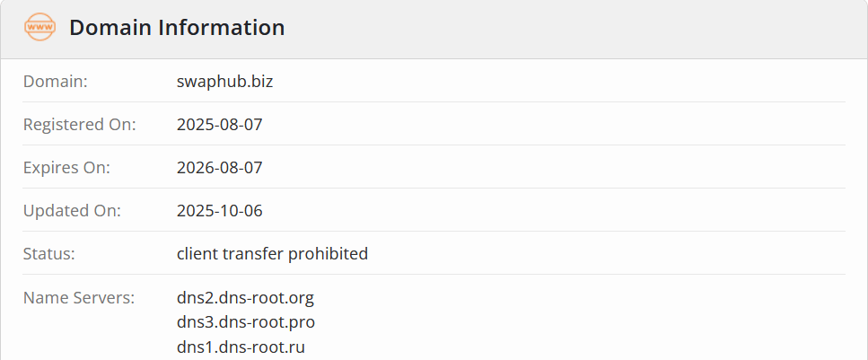
Task: Click the dns1.dns-root.ru name server
Action: pos(241,346)
